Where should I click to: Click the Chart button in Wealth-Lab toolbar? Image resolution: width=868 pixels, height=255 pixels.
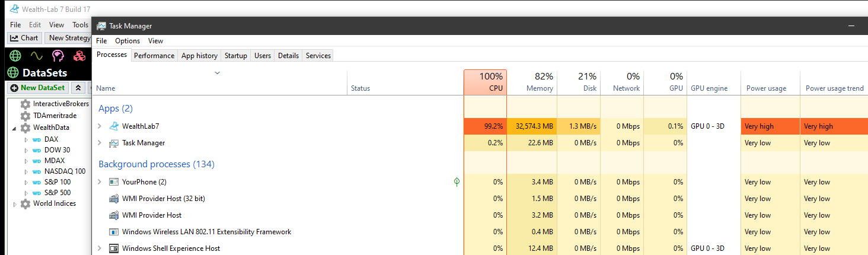[x=24, y=38]
